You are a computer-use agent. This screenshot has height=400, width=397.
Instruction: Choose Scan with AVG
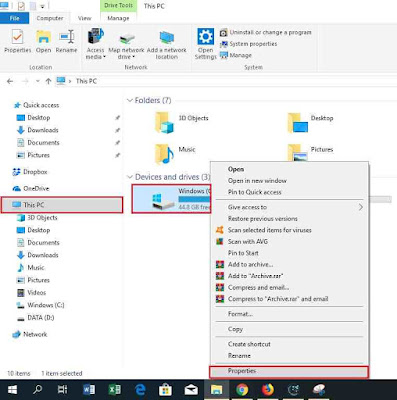pos(289,241)
